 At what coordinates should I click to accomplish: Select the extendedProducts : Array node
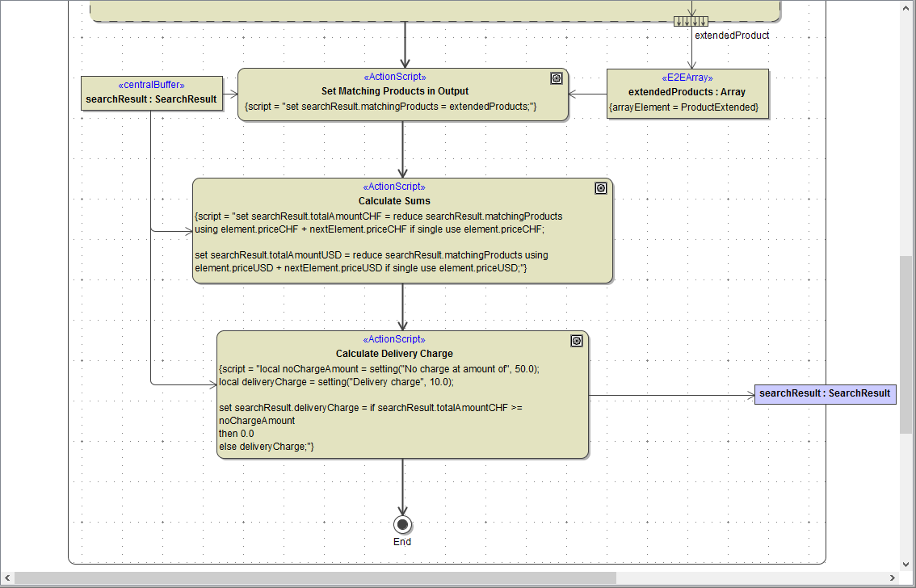[x=687, y=92]
